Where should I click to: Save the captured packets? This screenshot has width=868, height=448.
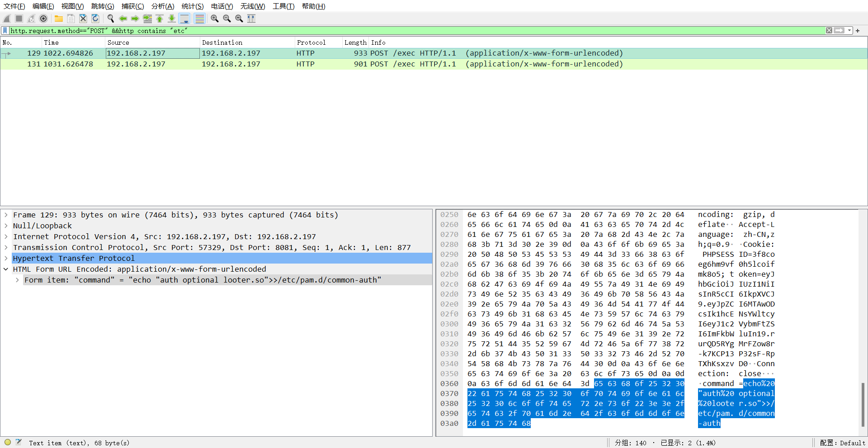click(71, 19)
